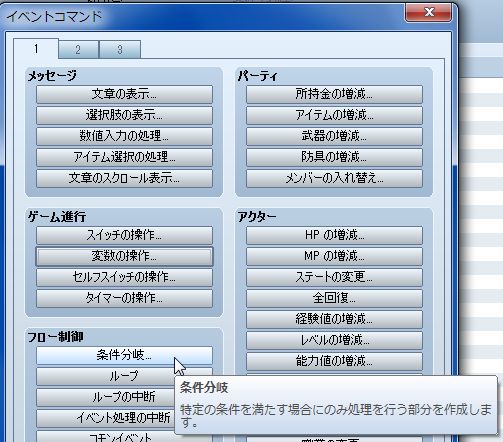503x442 pixels.
Task: Switch to tab 3
Action: click(120, 50)
